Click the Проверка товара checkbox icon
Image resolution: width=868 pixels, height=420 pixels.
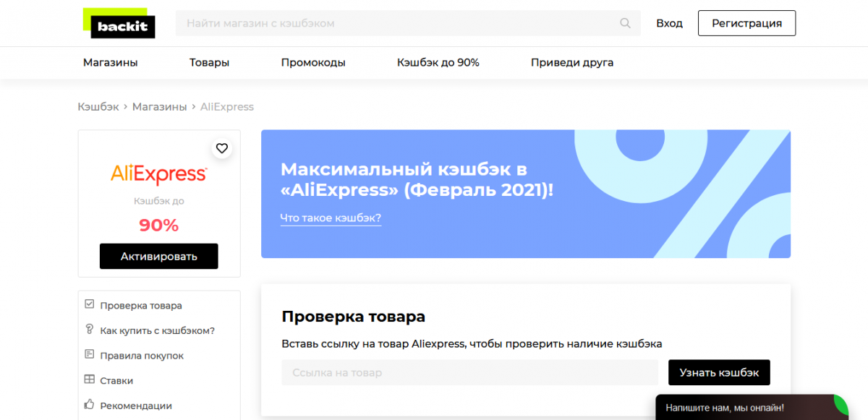[90, 304]
